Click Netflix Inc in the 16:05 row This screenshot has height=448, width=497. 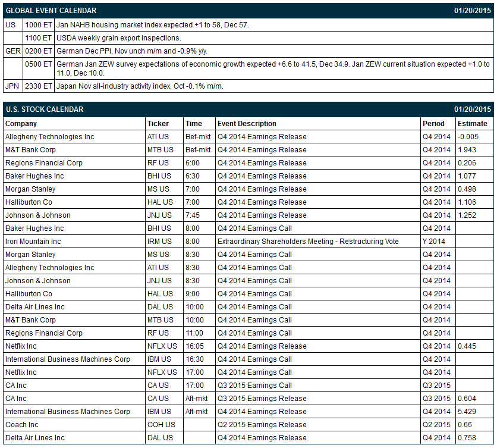[x=21, y=346]
